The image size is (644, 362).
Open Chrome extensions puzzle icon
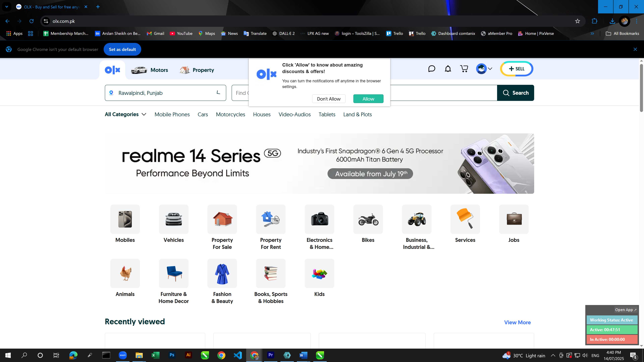point(595,21)
